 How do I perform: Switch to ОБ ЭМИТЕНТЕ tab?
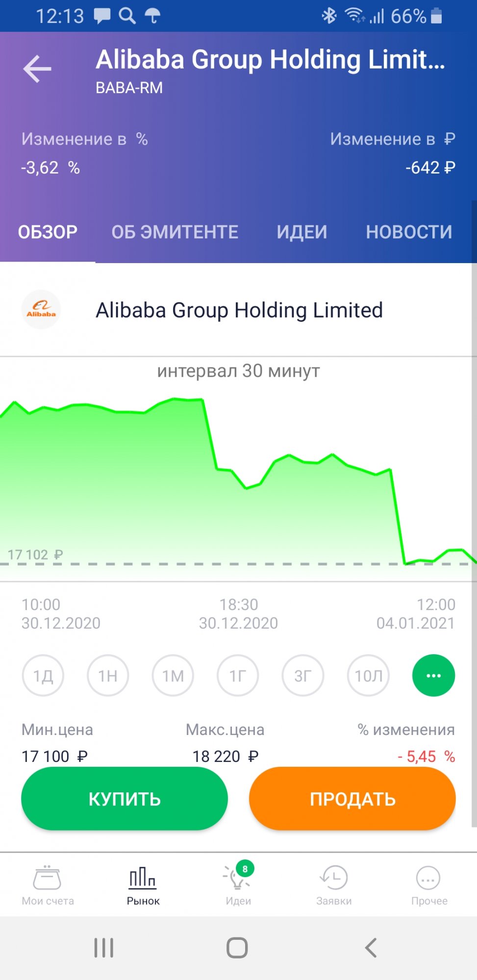175,232
